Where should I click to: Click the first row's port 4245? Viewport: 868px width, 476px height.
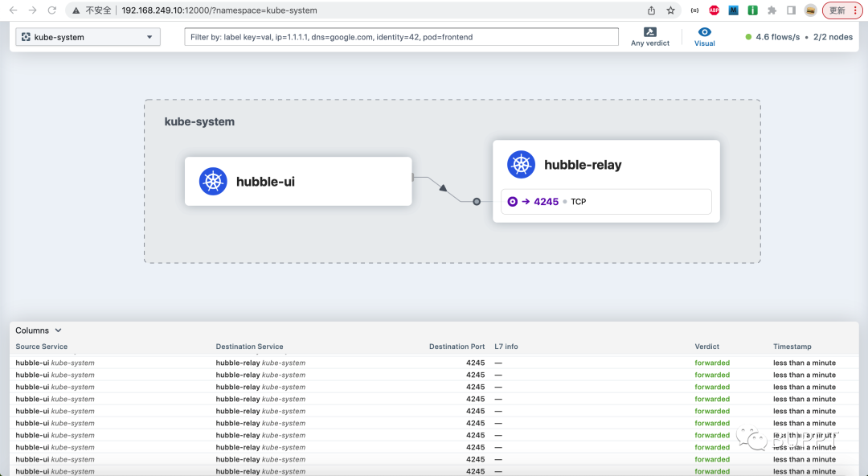tap(476, 363)
